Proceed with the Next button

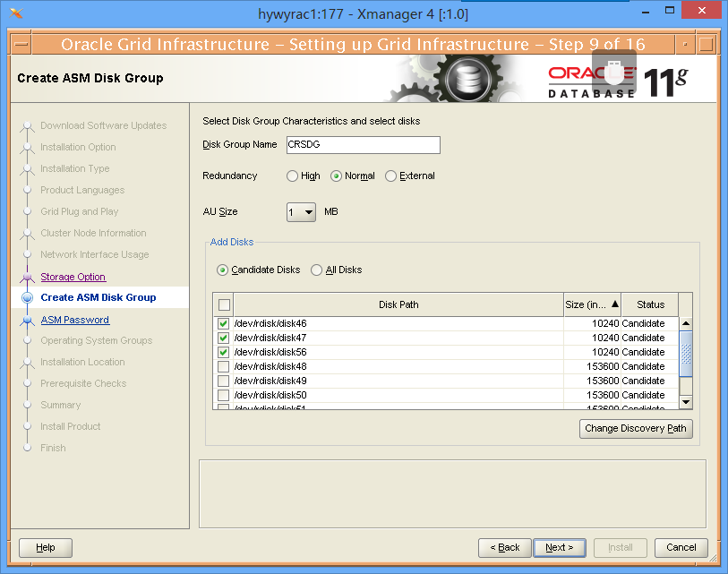[x=560, y=548]
